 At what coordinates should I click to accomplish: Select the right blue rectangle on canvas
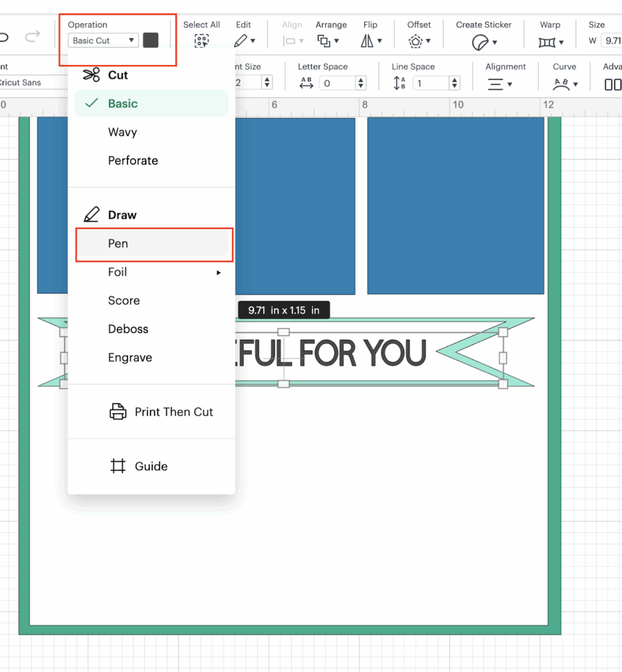click(455, 205)
